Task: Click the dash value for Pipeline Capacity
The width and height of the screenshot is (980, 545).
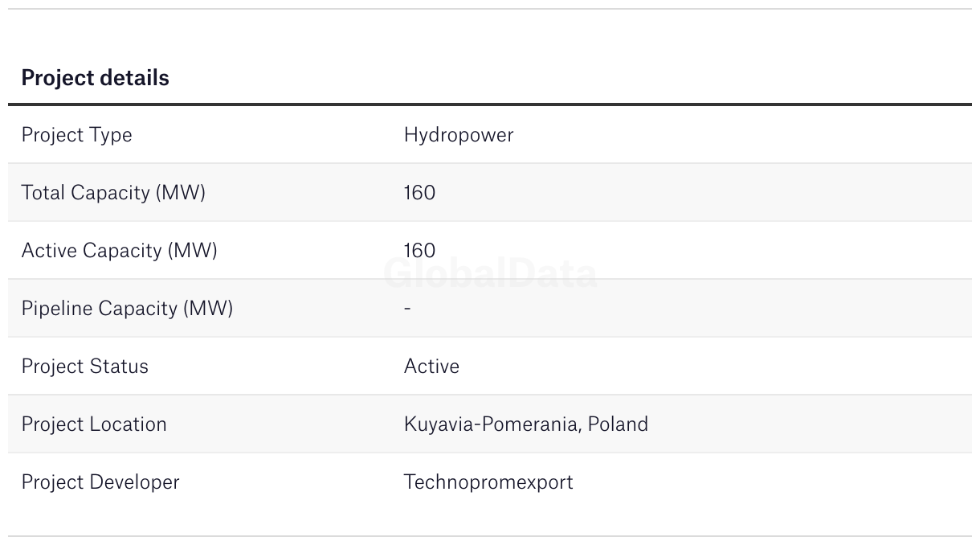Action: click(407, 309)
